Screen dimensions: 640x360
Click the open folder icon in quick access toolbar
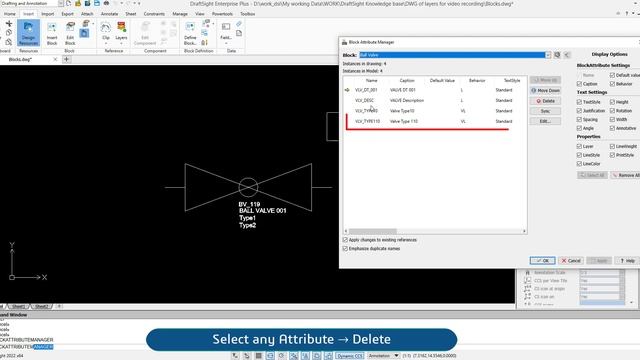coord(78,3)
